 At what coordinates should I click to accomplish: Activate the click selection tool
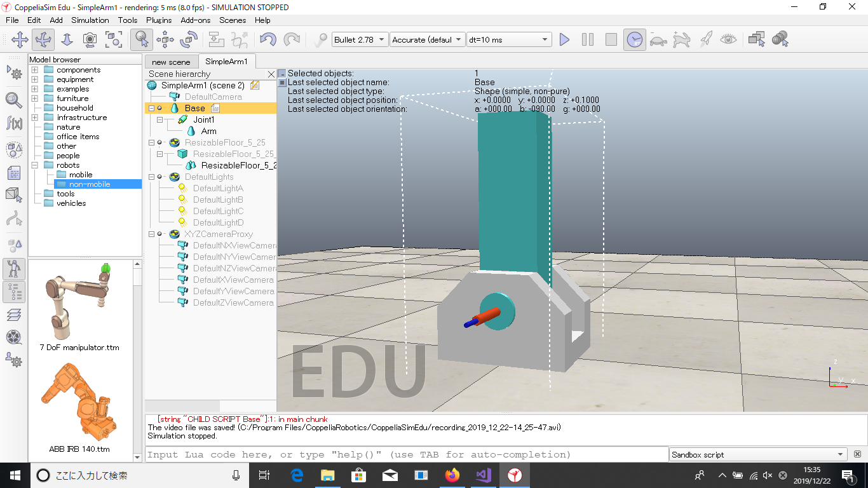tap(141, 39)
